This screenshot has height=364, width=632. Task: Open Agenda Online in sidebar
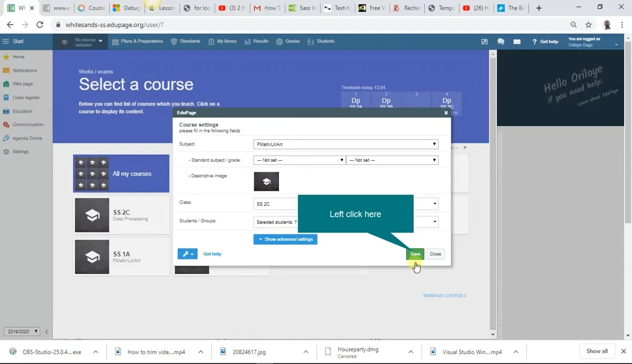[27, 139]
